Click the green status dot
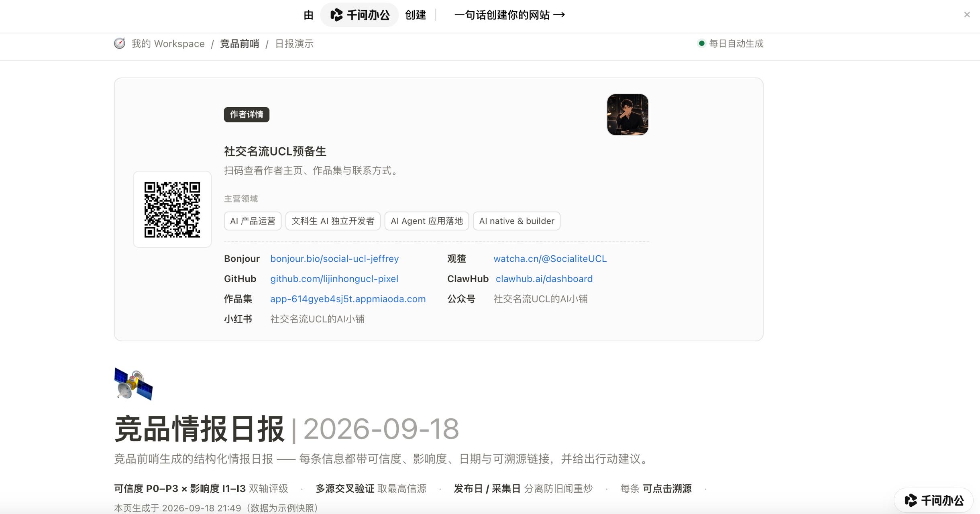Screen dimensions: 980x514 tap(701, 43)
